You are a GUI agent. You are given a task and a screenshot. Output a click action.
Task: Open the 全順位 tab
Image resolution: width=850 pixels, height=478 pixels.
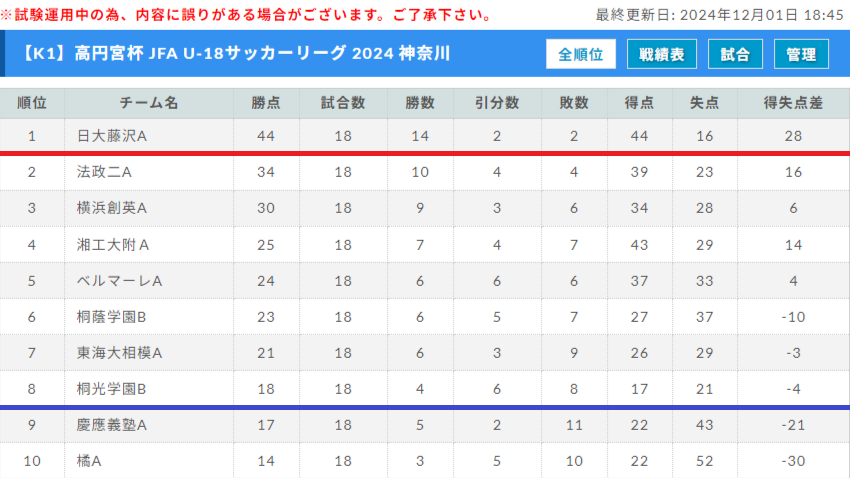(x=581, y=54)
